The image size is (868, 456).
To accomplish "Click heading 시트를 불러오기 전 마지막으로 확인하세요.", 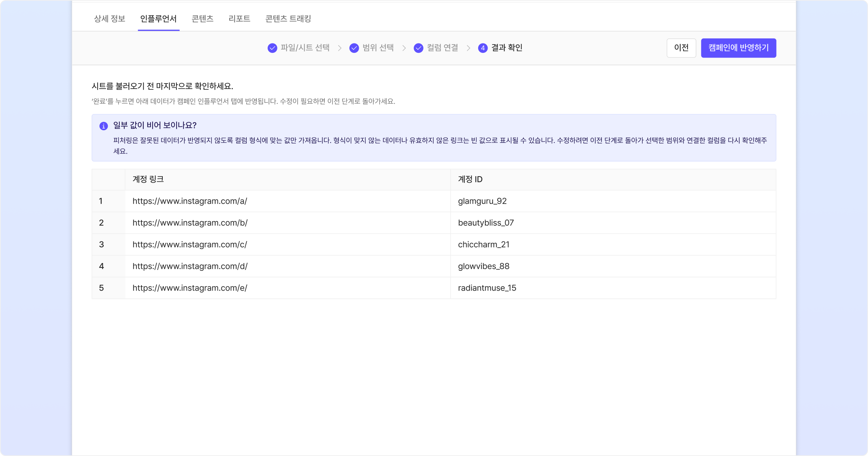I will click(162, 86).
